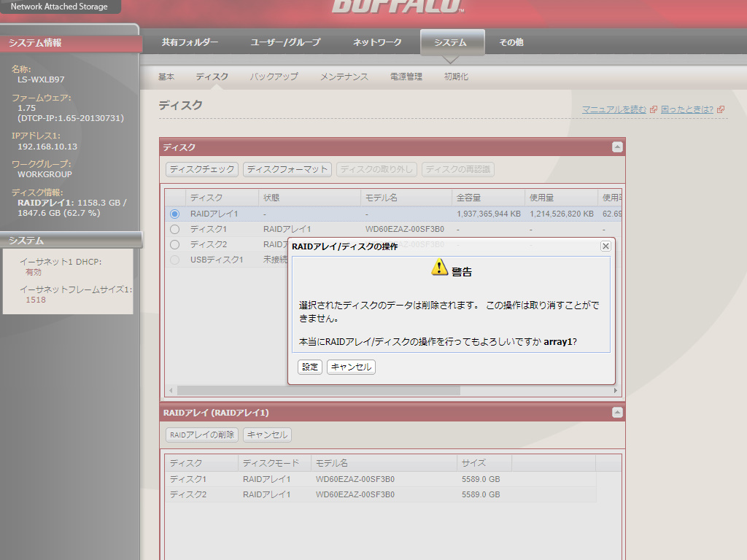Open the ユーザー/グループ tab
Screen dimensions: 747x560
point(285,42)
